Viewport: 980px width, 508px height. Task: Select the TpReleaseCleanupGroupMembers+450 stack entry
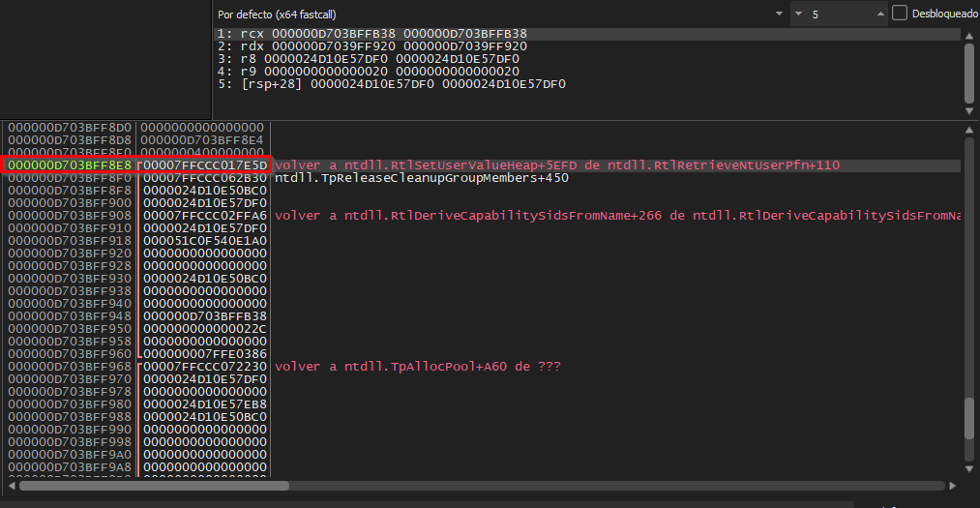click(421, 178)
